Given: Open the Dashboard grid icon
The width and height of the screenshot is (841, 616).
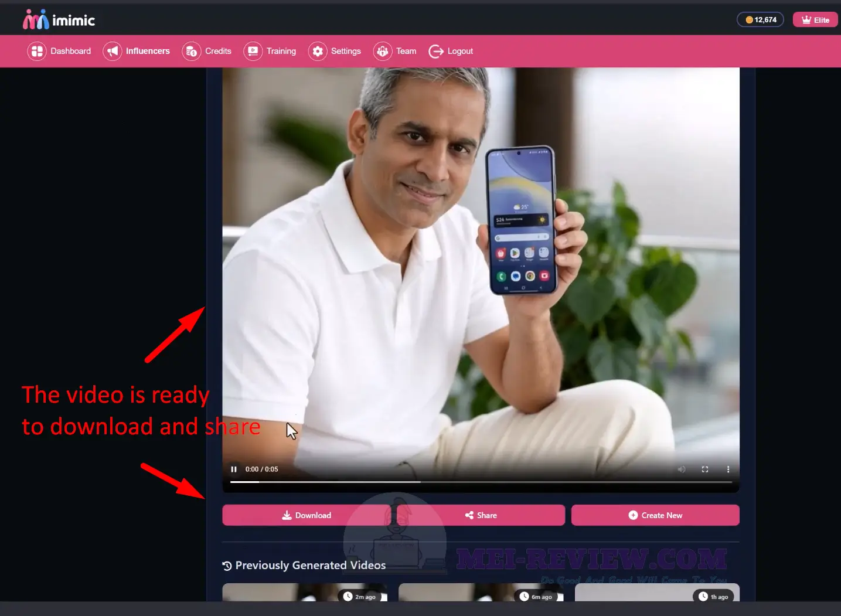Looking at the screenshot, I should (37, 51).
